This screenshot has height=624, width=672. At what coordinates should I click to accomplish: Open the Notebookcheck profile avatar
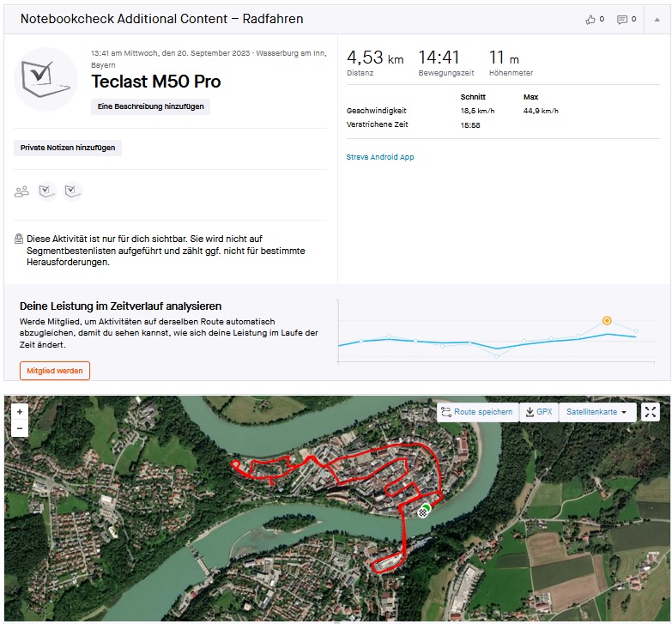point(45,79)
